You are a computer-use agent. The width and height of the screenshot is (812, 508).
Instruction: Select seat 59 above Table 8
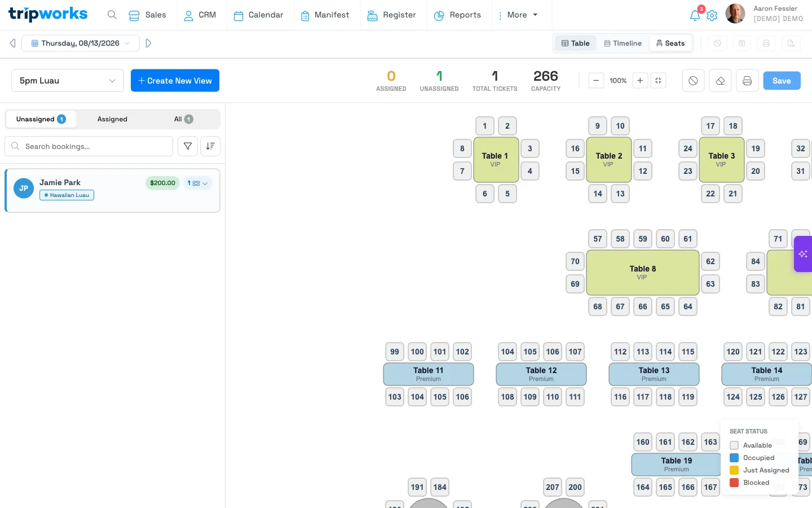(643, 239)
